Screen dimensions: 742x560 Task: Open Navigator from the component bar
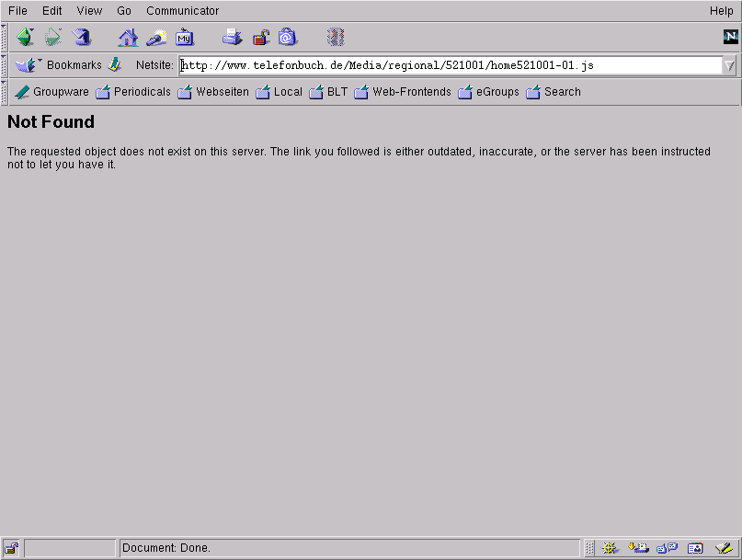[610, 548]
